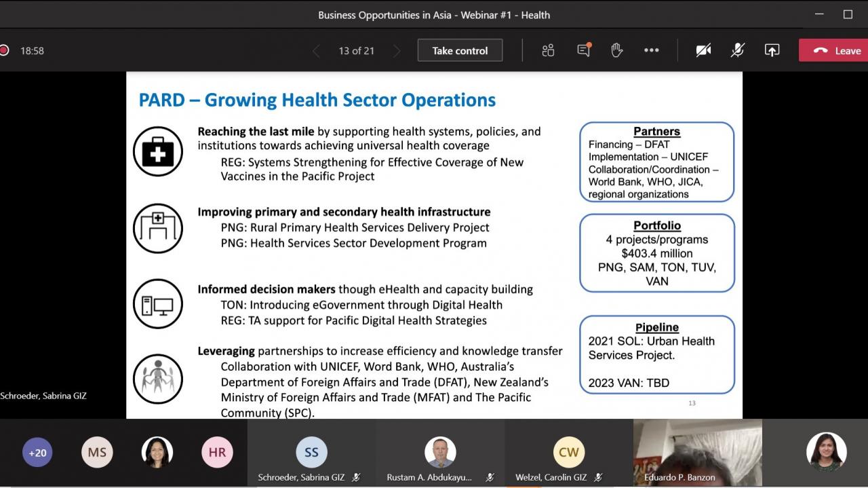Go to previous slide arrow
The height and width of the screenshot is (488, 868).
pyautogui.click(x=317, y=51)
